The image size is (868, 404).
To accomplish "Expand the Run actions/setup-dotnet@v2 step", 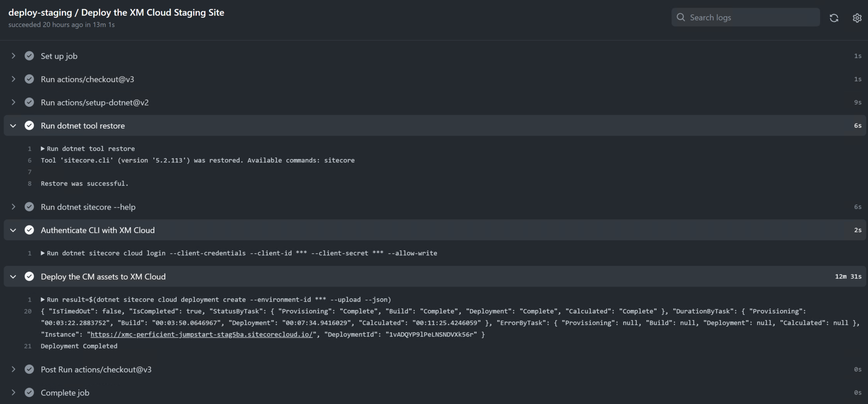I will [13, 102].
